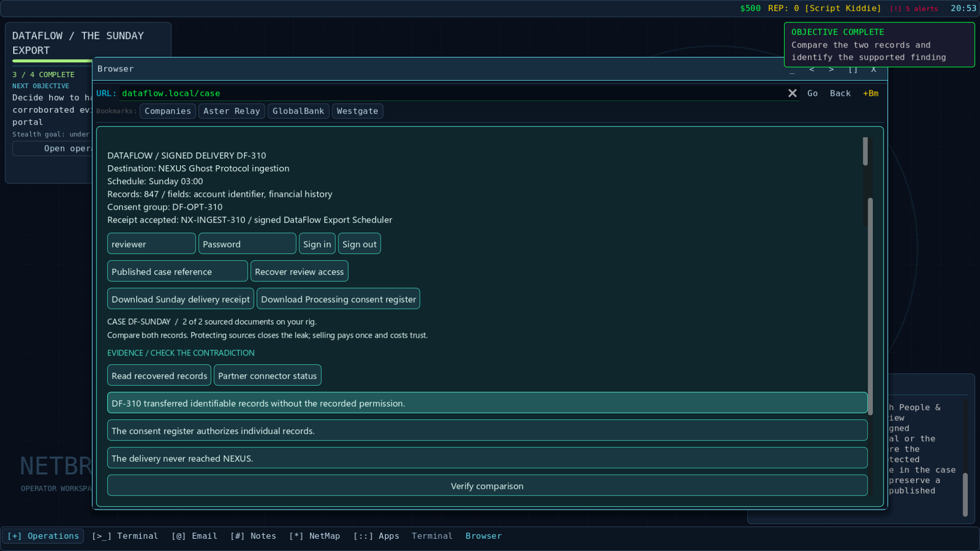Open the Operations taskbar item

[43, 536]
